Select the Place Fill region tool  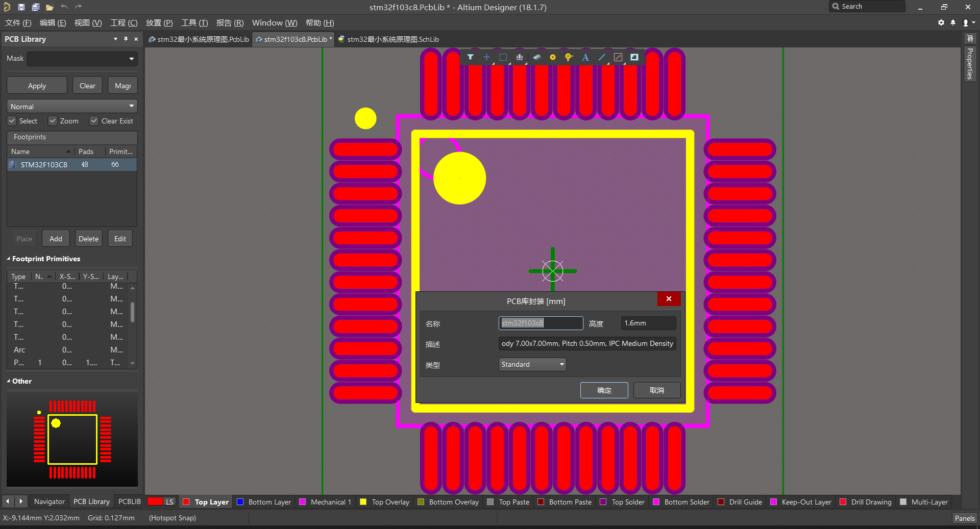point(634,57)
